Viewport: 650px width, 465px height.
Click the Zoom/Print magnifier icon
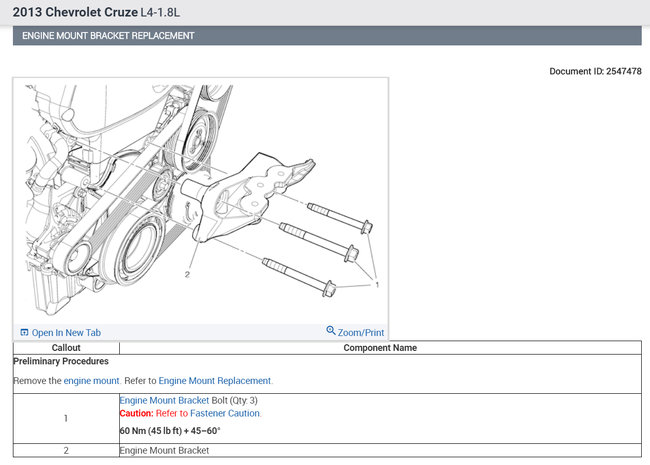click(331, 331)
